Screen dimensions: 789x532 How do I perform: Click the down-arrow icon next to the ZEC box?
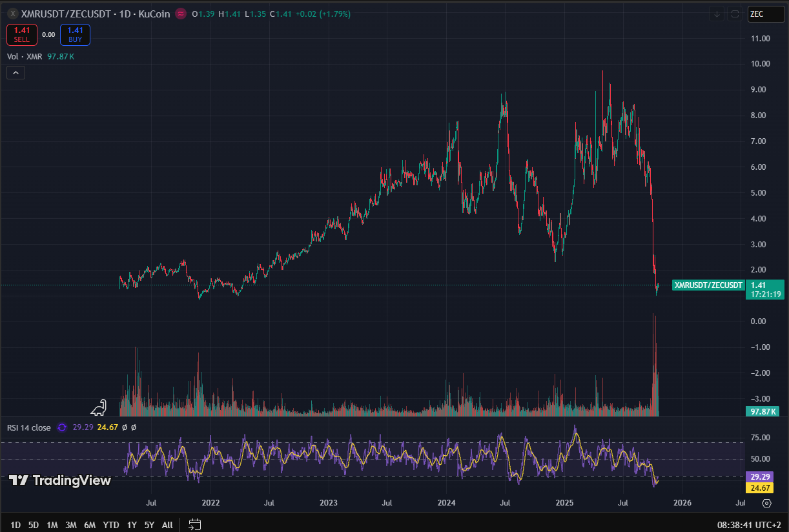pos(717,14)
